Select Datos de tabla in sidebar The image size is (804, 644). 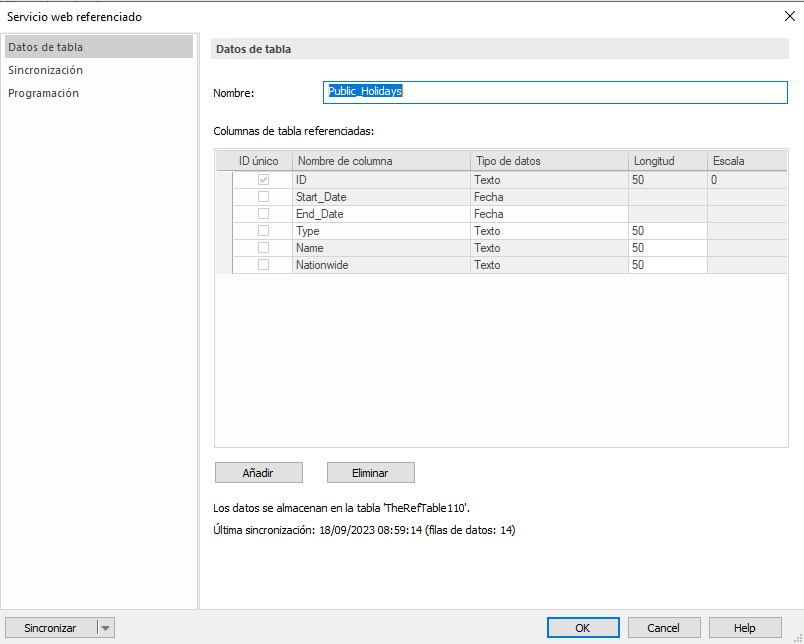pyautogui.click(x=99, y=47)
